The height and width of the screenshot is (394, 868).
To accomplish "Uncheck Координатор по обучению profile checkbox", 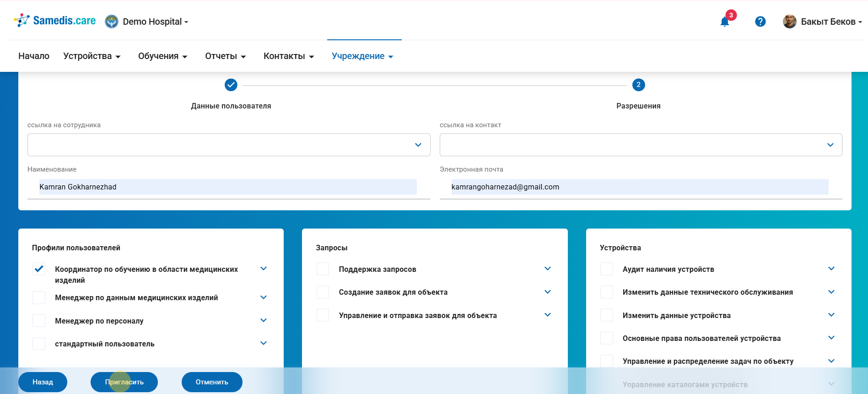I will tap(39, 269).
